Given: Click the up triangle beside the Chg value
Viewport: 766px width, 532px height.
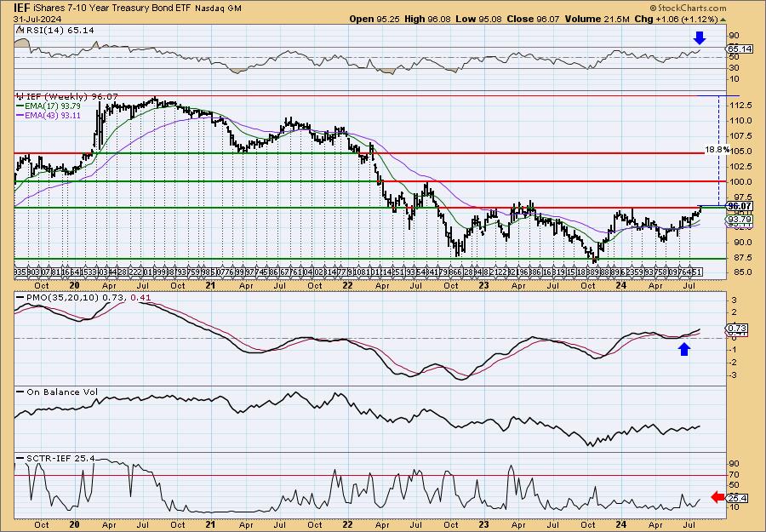Looking at the screenshot, I should click(x=723, y=20).
